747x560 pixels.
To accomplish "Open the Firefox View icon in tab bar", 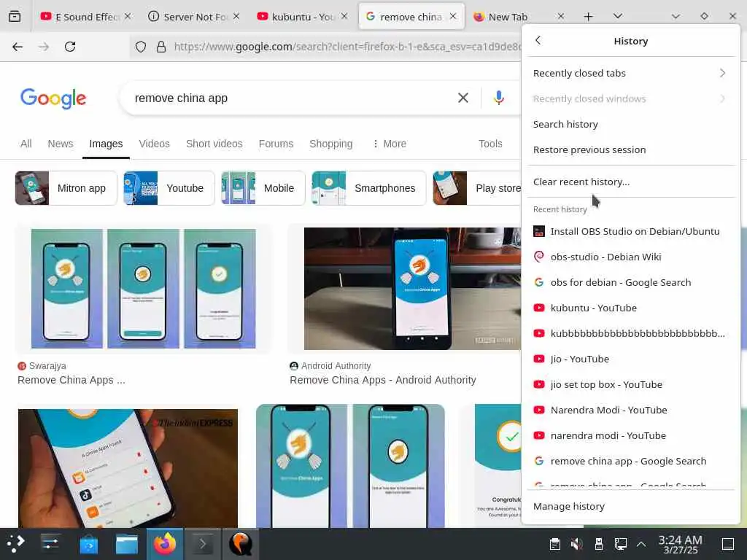I will click(15, 17).
